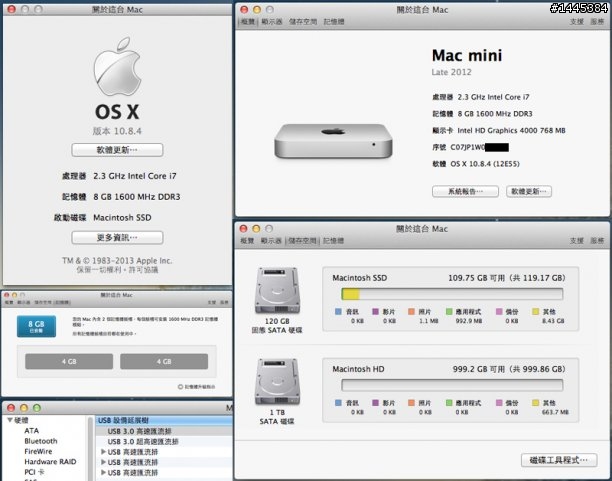Click the yellow 其他 swatch under Macintosh HD
The height and width of the screenshot is (481, 612).
click(x=536, y=403)
